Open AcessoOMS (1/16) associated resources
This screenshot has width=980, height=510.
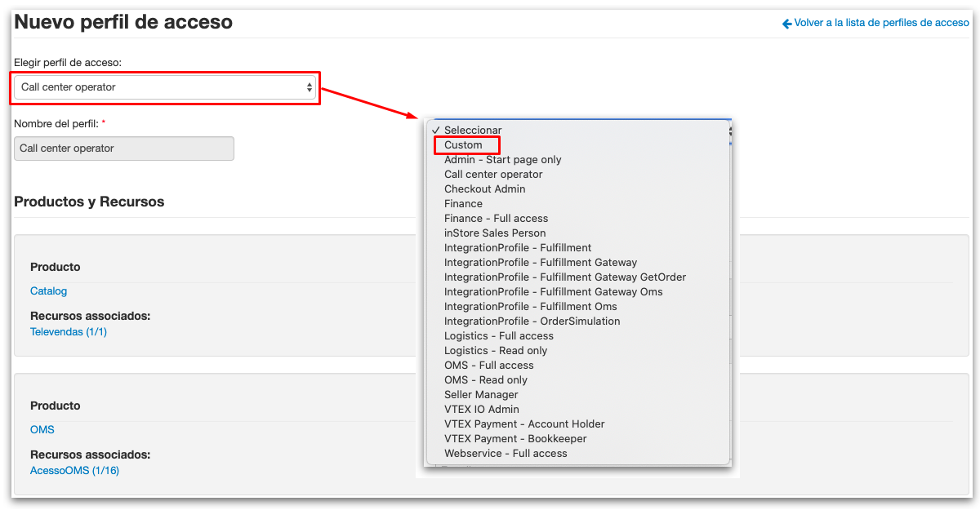click(x=74, y=471)
